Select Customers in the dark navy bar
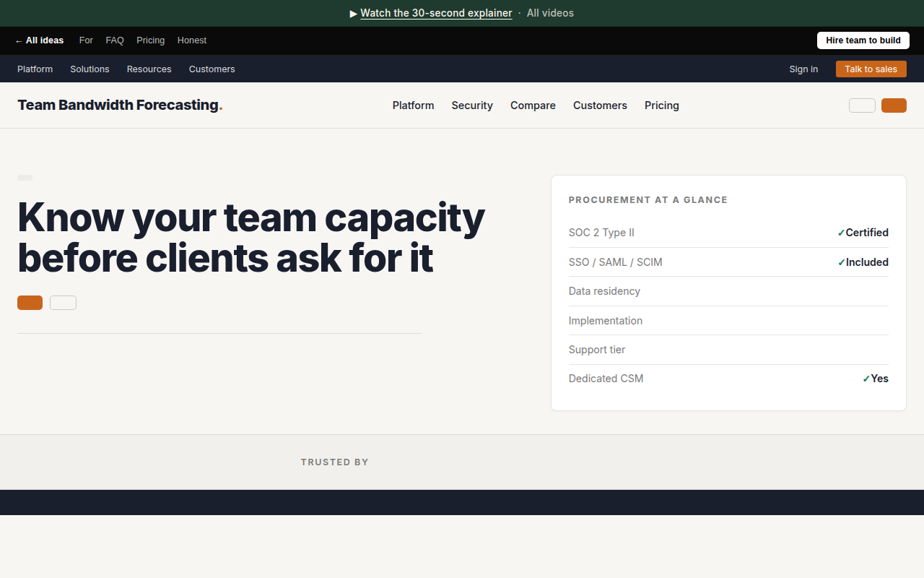 (x=212, y=69)
